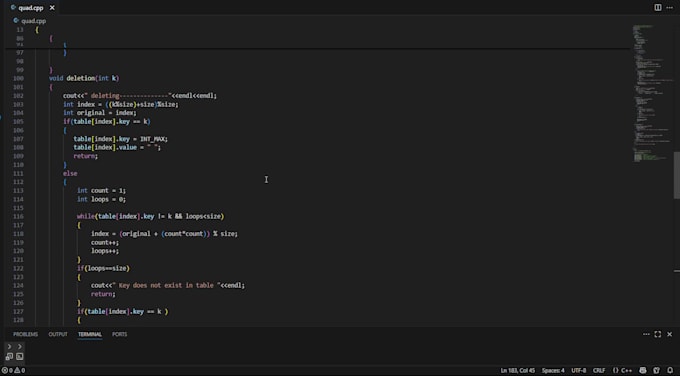The width and height of the screenshot is (680, 376).
Task: Click 'loops++;' on line 120
Action: tap(105, 251)
